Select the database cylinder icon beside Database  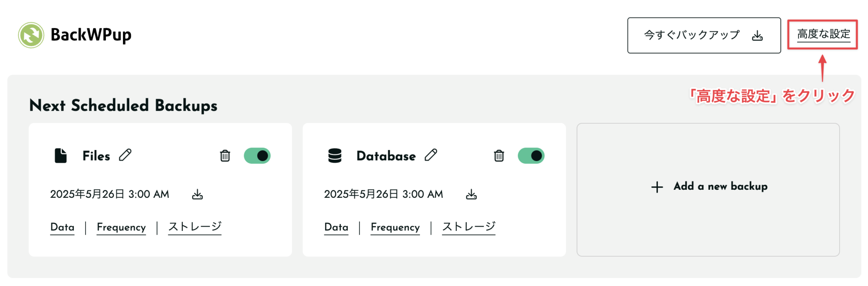point(335,155)
